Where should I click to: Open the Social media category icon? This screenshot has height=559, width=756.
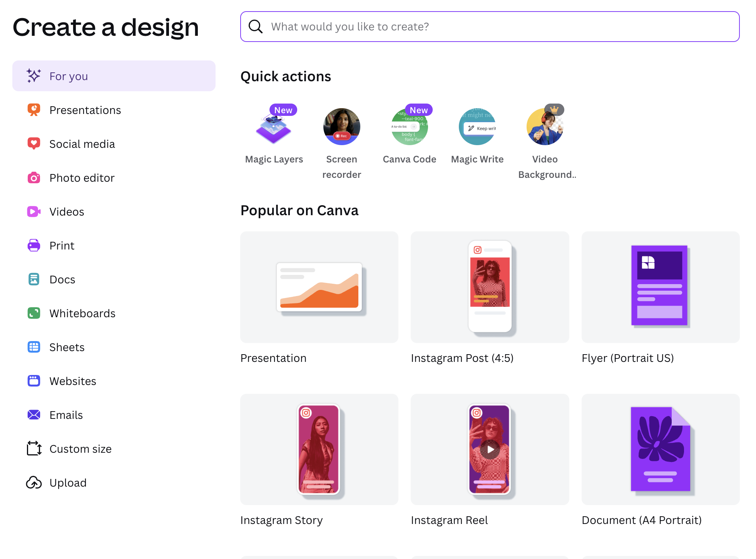tap(34, 144)
